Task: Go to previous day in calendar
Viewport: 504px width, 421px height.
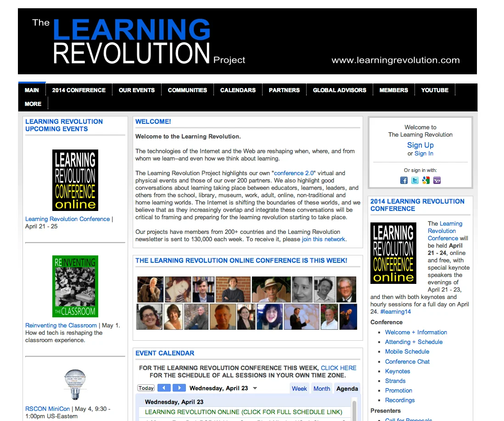Action: (164, 388)
